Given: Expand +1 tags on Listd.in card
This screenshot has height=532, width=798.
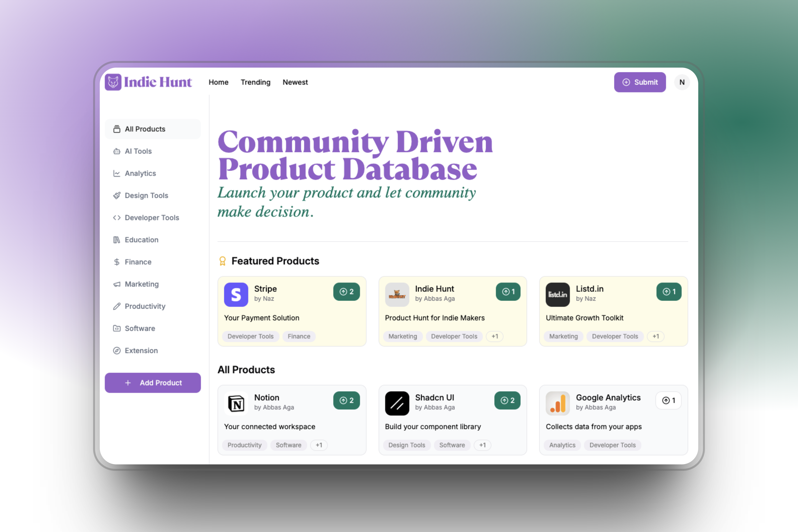Looking at the screenshot, I should pos(656,336).
